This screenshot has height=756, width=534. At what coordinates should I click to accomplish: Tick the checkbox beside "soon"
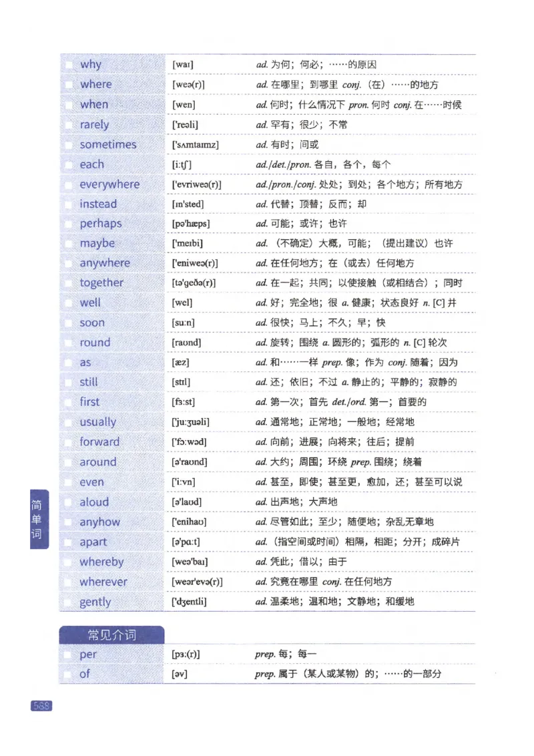pos(69,323)
